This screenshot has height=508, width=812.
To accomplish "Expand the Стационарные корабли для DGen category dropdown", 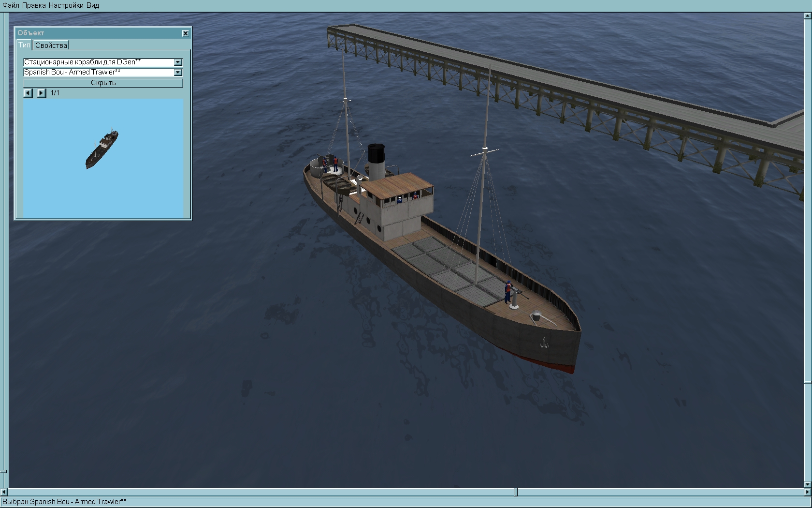I will pyautogui.click(x=178, y=62).
